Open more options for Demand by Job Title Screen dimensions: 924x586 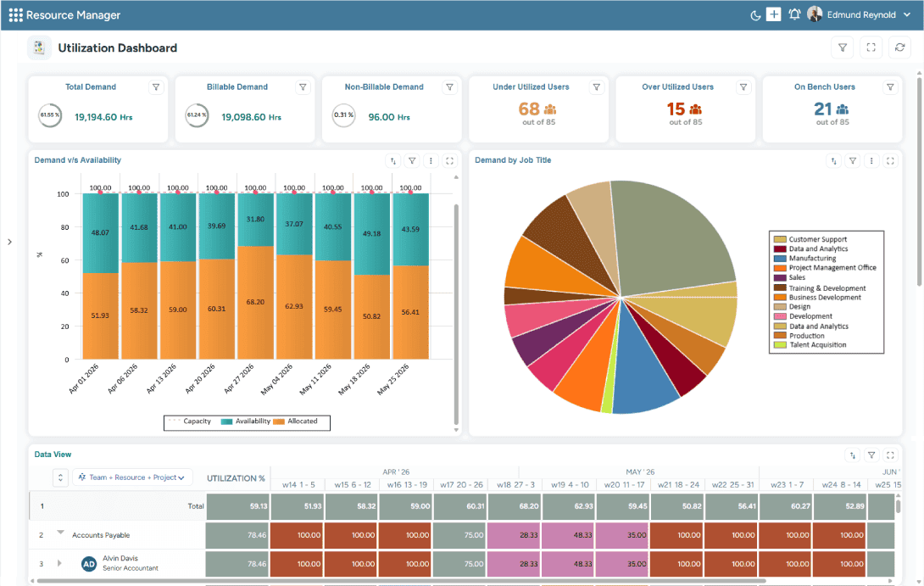pyautogui.click(x=871, y=161)
